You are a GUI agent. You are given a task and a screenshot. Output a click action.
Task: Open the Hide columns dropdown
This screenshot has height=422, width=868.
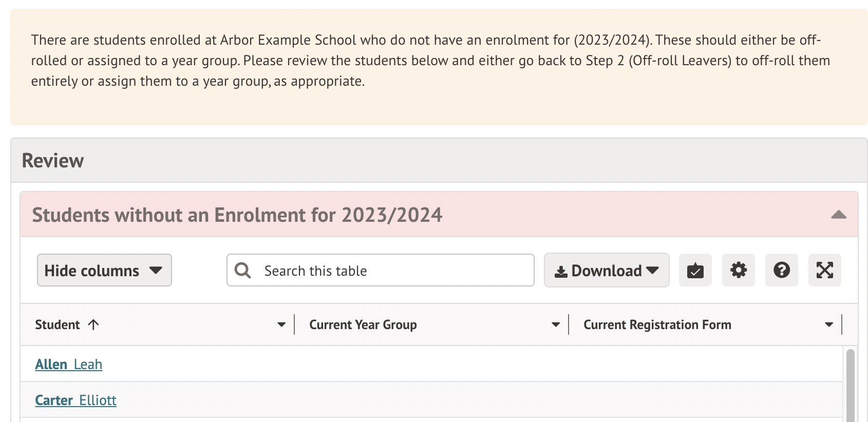[x=104, y=270]
